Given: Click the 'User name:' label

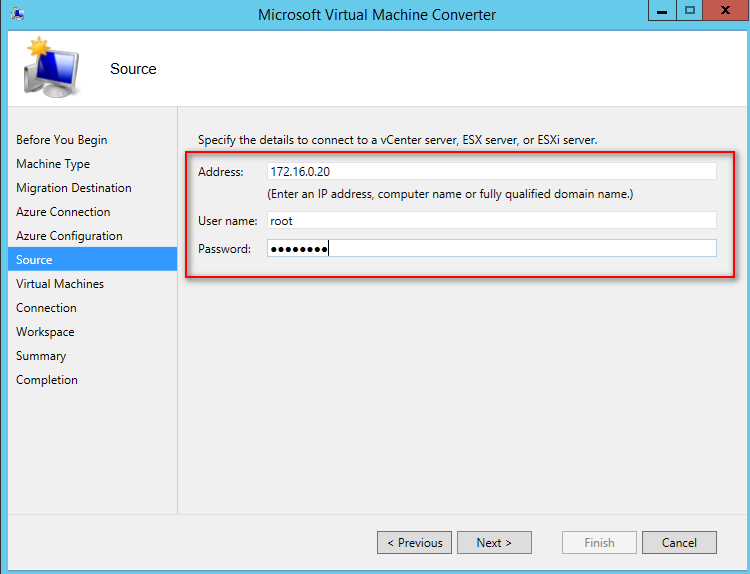Looking at the screenshot, I should click(228, 221).
